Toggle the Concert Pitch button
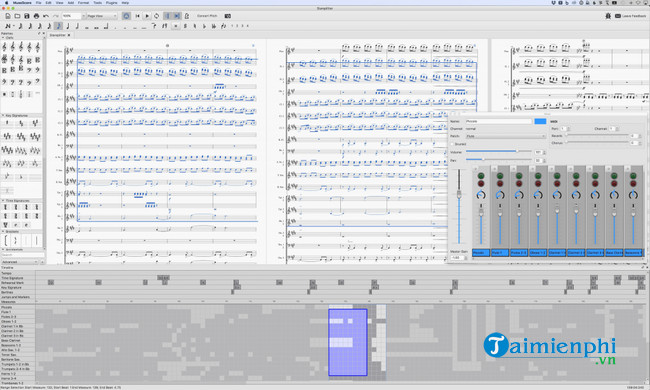 click(x=207, y=16)
